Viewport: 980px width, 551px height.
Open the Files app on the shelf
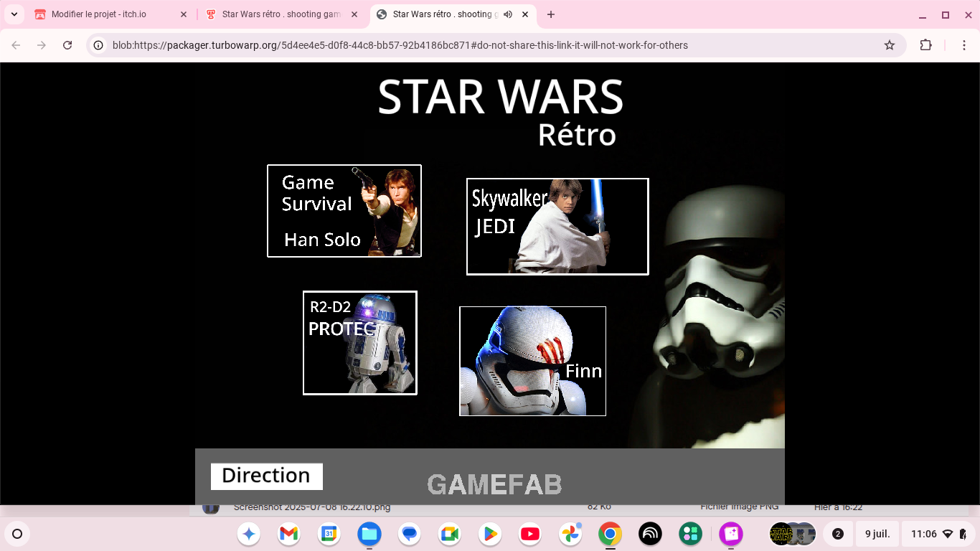(369, 534)
